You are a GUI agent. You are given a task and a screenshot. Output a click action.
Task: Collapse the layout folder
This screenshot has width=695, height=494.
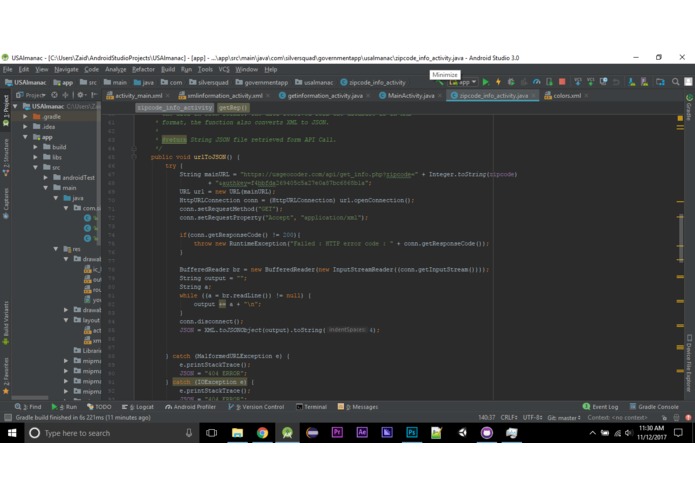(x=66, y=320)
